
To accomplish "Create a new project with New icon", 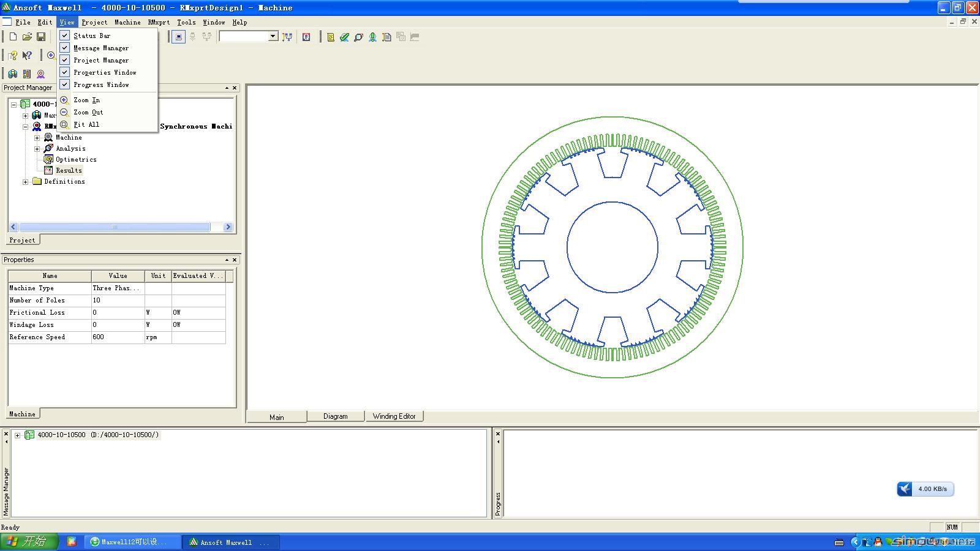I will (x=13, y=37).
